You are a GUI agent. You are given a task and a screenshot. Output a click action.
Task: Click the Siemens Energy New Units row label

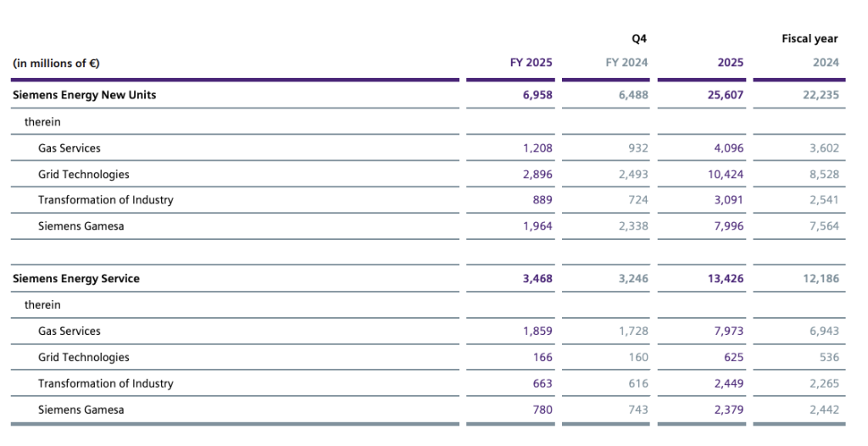[85, 95]
